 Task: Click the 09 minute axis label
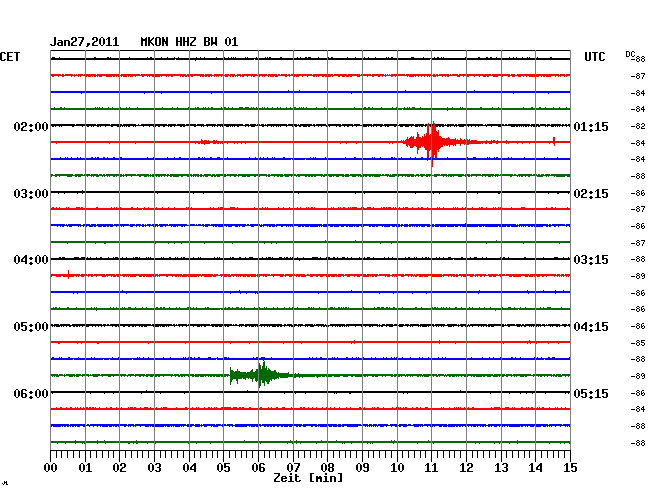(x=362, y=468)
